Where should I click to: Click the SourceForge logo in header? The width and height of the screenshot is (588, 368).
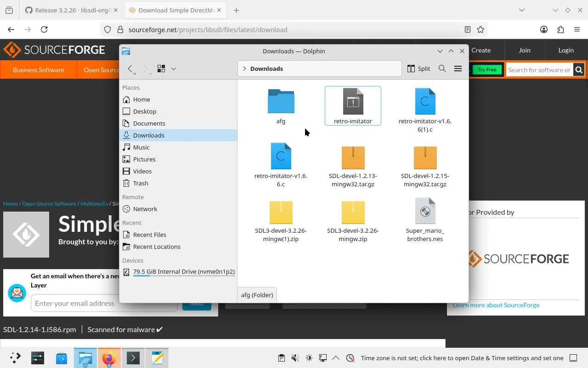54,50
